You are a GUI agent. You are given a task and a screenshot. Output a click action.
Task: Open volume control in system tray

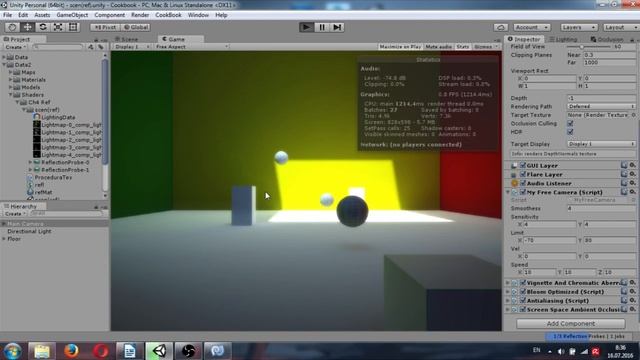pos(561,351)
